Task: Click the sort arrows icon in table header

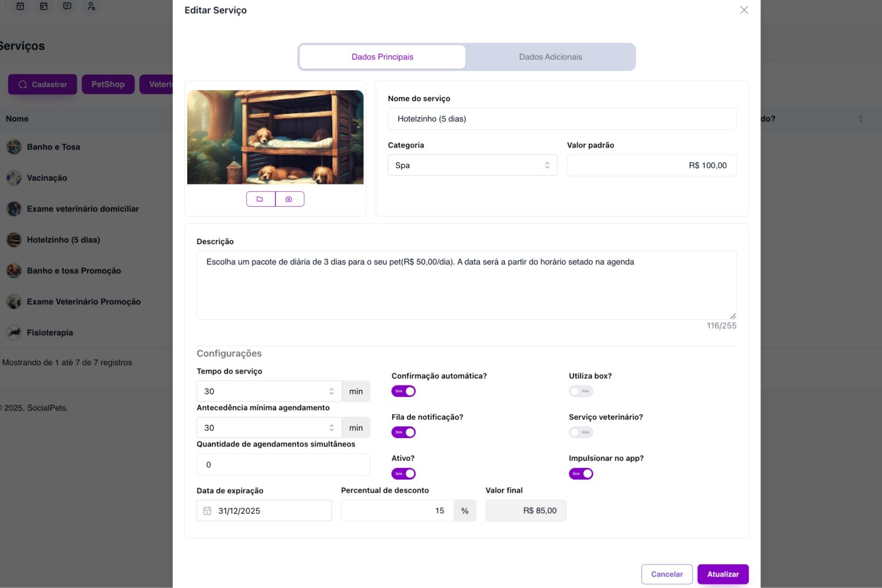Action: click(x=860, y=119)
